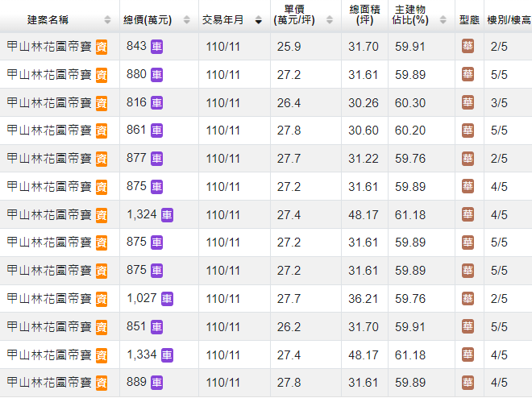Click the 車 parking badge next to 816
532x398 pixels.
156,102
